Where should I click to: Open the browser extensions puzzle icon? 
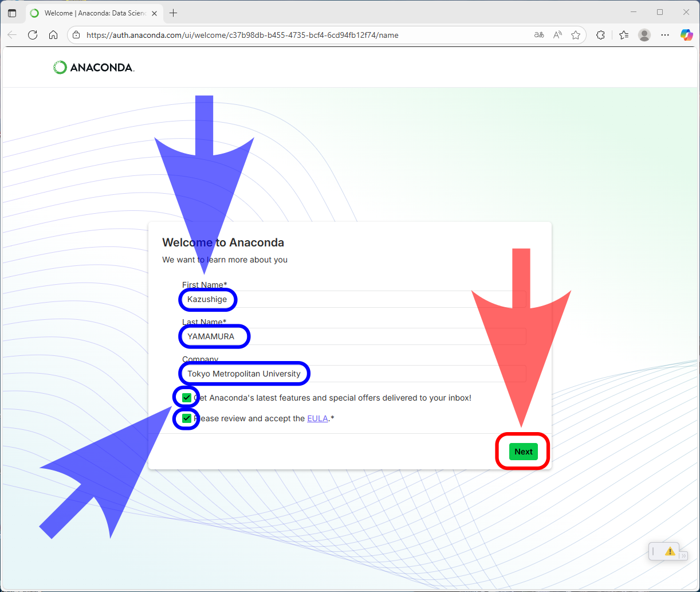600,35
